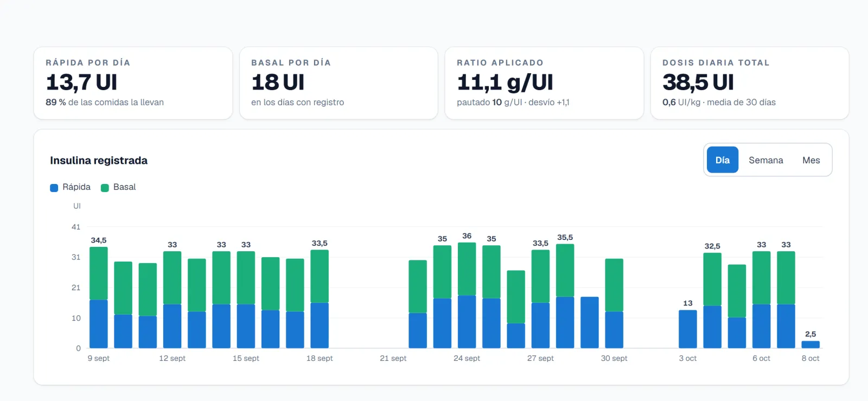Select the blue-only bar labeled 13
Screen dimensions: 868x401
pos(688,329)
